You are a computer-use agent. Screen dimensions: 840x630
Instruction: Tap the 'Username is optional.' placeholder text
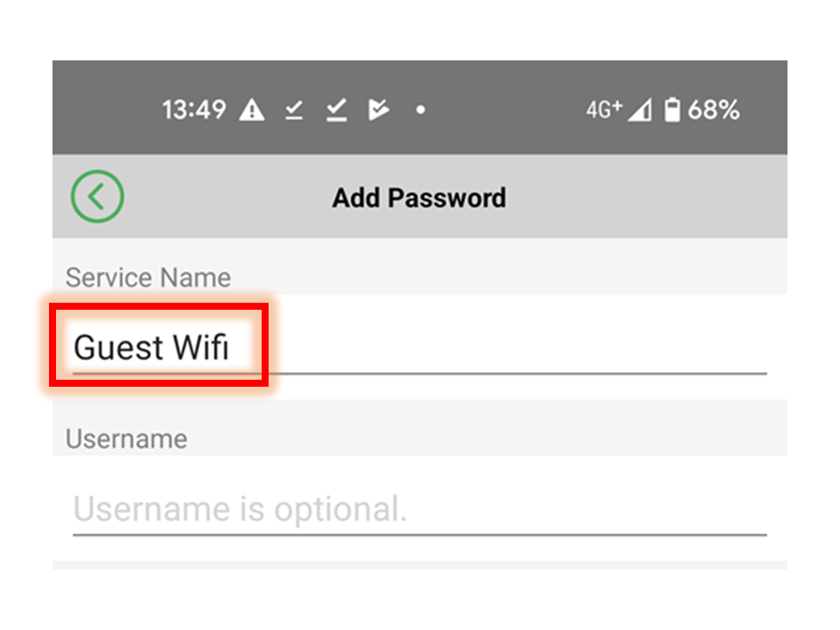240,509
